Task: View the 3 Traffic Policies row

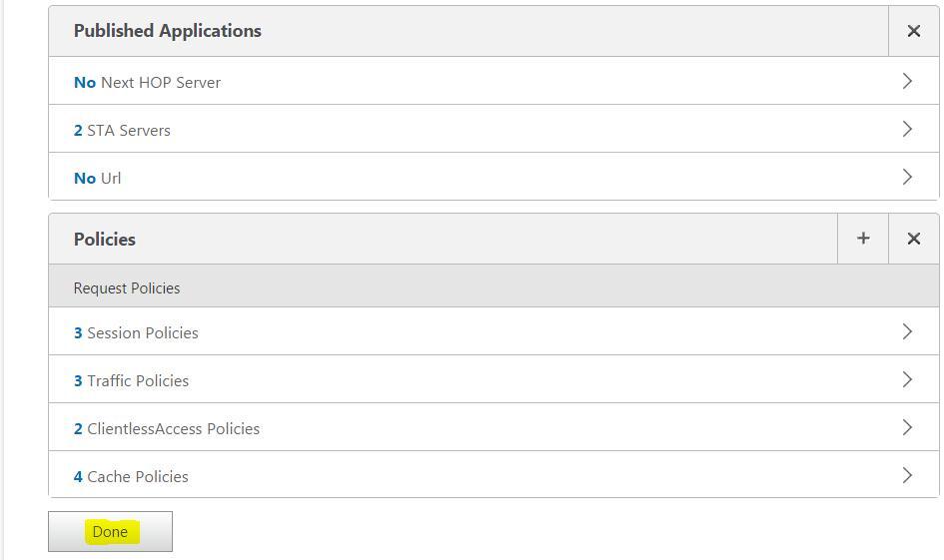Action: point(131,380)
